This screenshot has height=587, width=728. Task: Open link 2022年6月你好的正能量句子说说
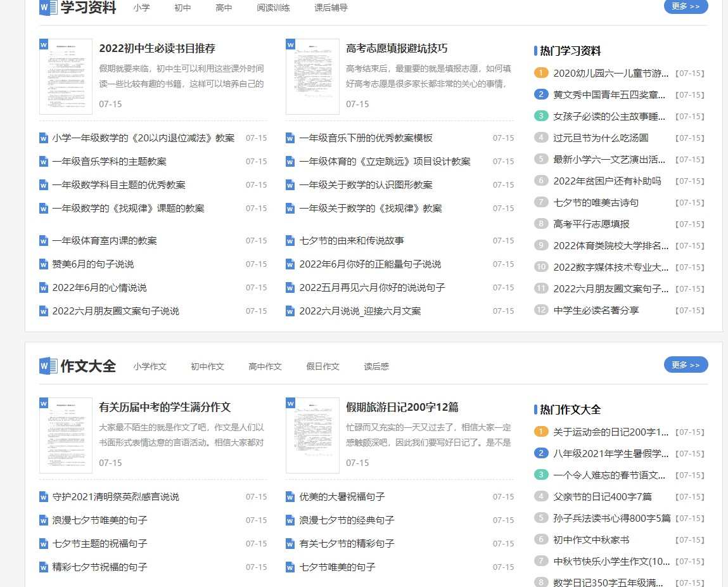370,264
